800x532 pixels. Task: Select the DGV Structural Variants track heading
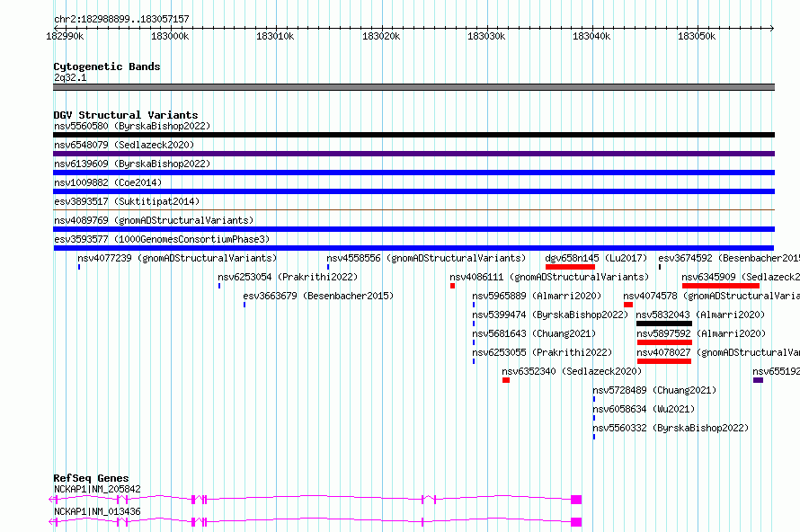pyautogui.click(x=125, y=115)
